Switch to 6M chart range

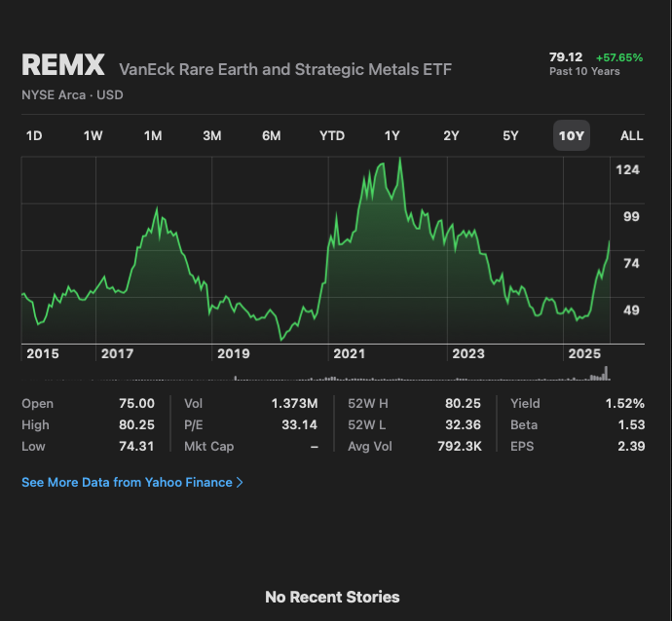[272, 135]
